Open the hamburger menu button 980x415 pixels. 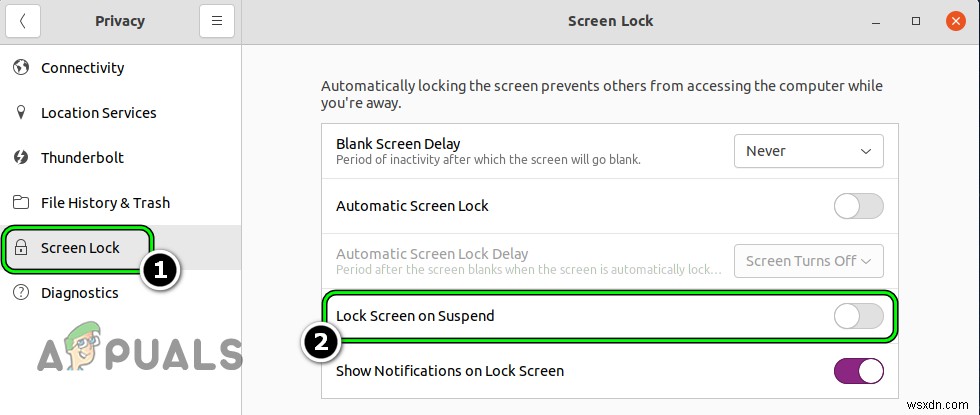[x=216, y=21]
